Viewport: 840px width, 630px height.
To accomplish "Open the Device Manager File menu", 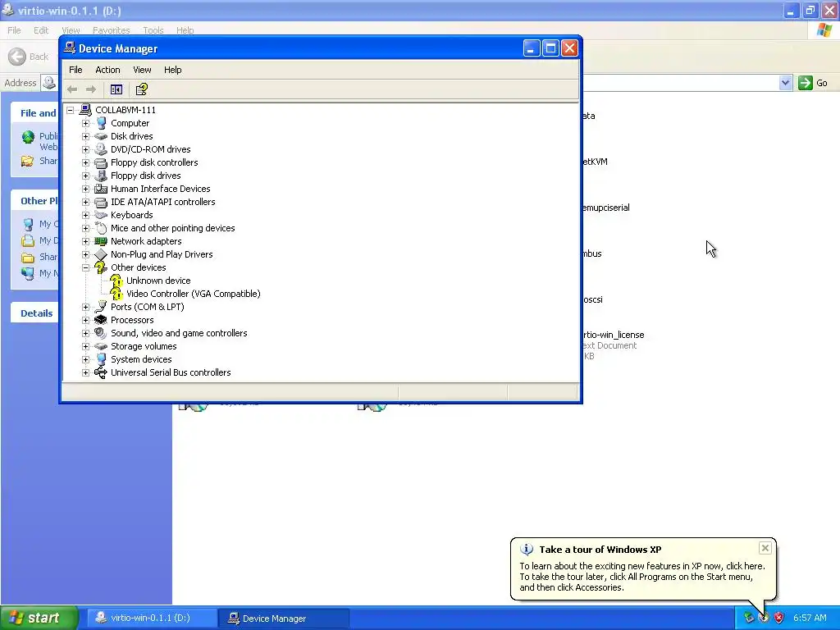I will 75,70.
